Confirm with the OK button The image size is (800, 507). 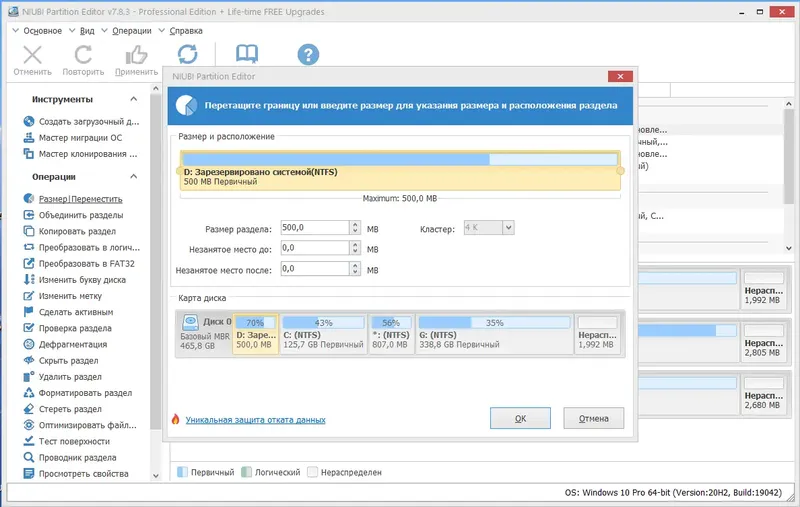(x=520, y=418)
